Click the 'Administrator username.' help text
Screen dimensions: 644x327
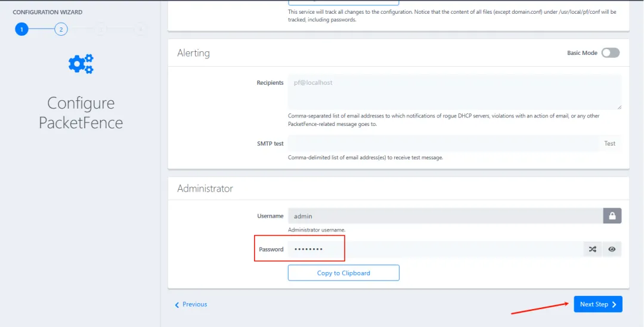317,230
